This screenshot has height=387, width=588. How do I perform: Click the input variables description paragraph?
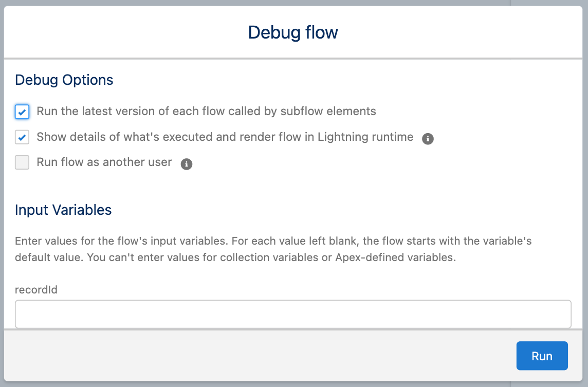(273, 249)
